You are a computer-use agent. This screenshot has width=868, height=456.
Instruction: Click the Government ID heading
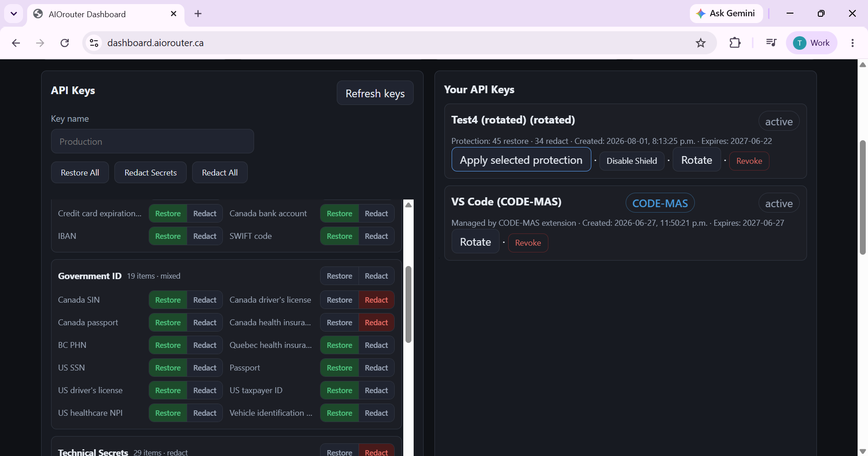90,276
